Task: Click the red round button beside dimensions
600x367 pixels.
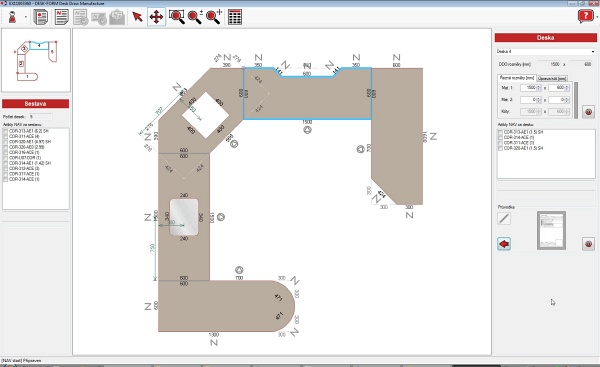Action: pos(588,112)
